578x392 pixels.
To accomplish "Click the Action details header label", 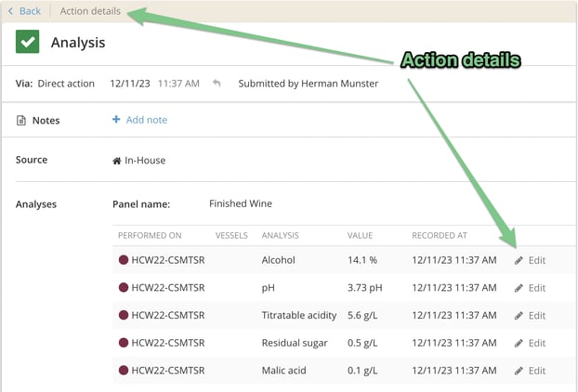I will [90, 11].
